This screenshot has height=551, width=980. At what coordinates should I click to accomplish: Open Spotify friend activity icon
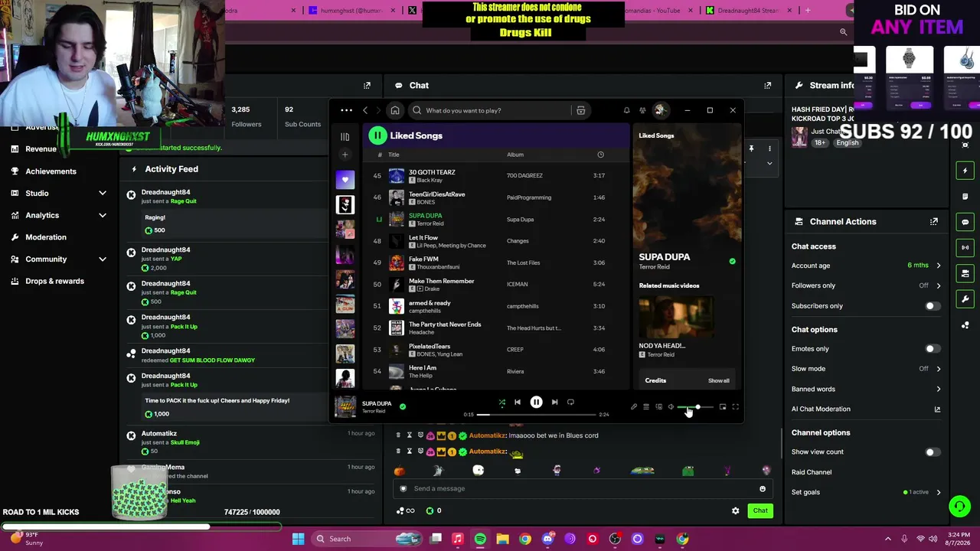tap(642, 110)
